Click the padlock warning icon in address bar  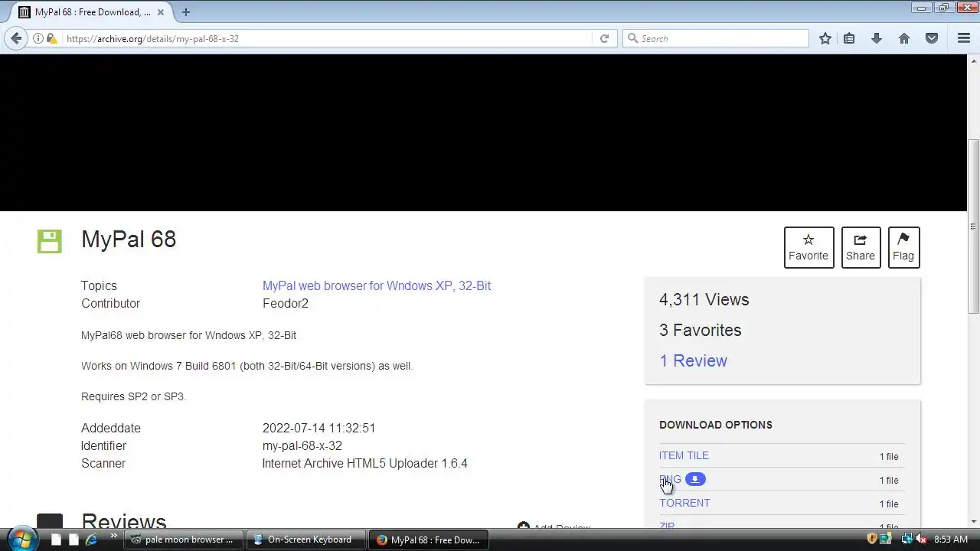[x=52, y=38]
